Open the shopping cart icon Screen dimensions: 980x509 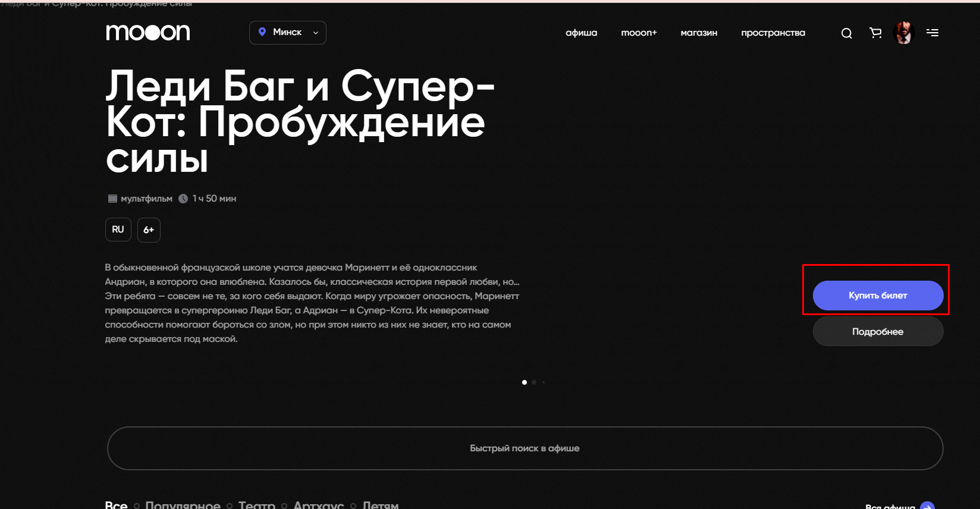click(875, 33)
